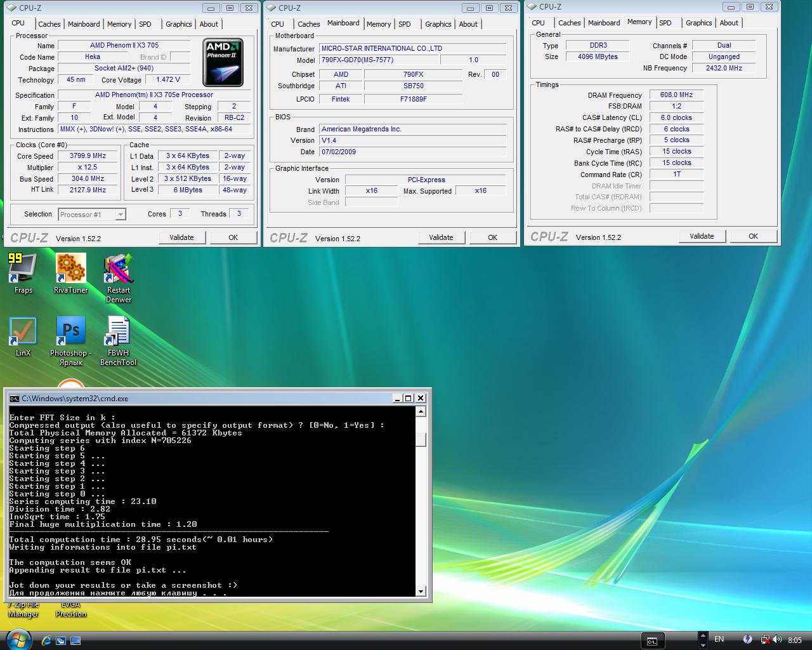Open the EN language indicator in the tray
This screenshot has height=650, width=812.
click(719, 639)
